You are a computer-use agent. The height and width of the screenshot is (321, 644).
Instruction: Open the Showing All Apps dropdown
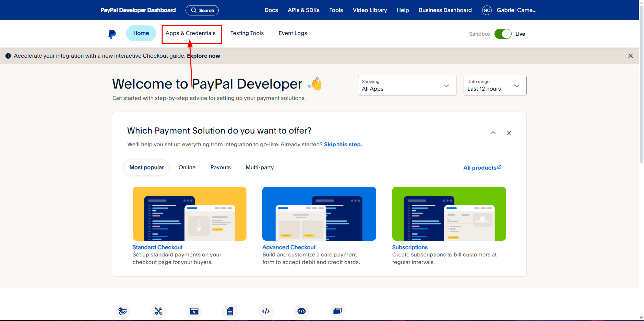pyautogui.click(x=407, y=85)
